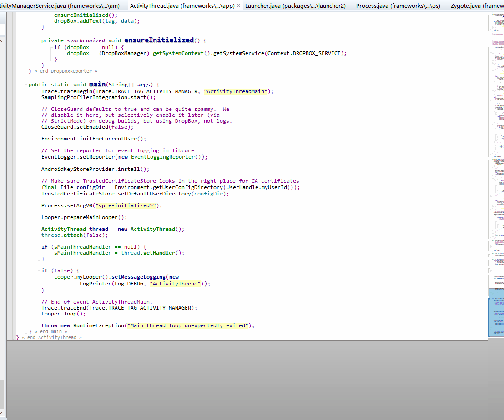Collapse the 'if (dropBox == null)' block
This screenshot has width=504, height=420.
click(x=51, y=48)
